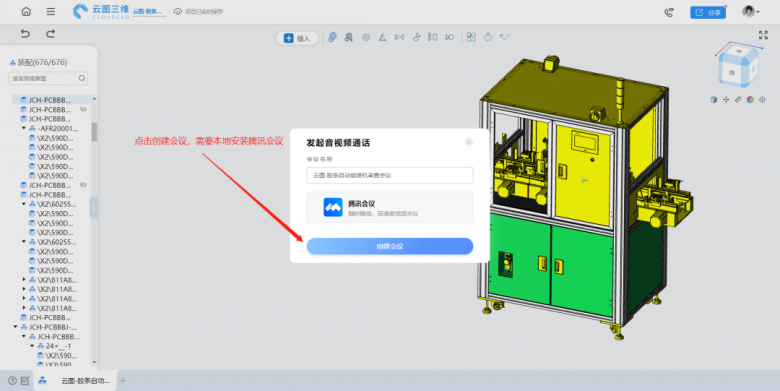This screenshot has height=391, width=780.
Task: Select the ruler measure tool
Action: tap(738, 99)
